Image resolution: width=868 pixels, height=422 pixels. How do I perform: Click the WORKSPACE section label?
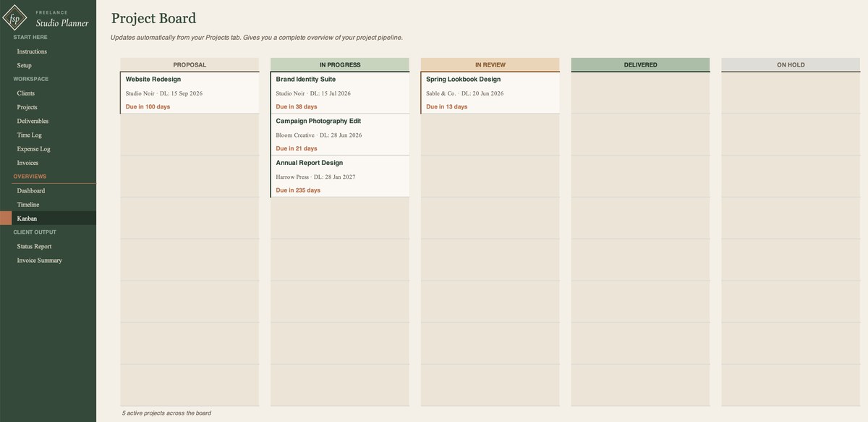click(x=31, y=79)
